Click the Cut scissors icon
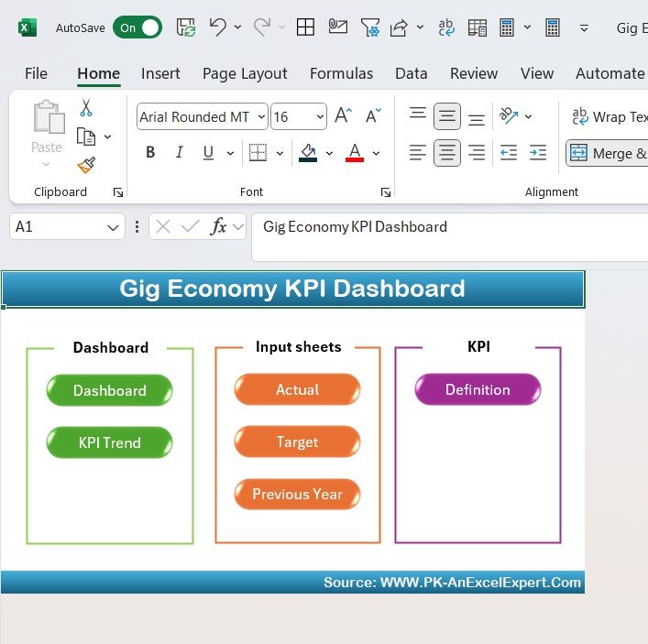Screen dimensions: 648x644 86,107
